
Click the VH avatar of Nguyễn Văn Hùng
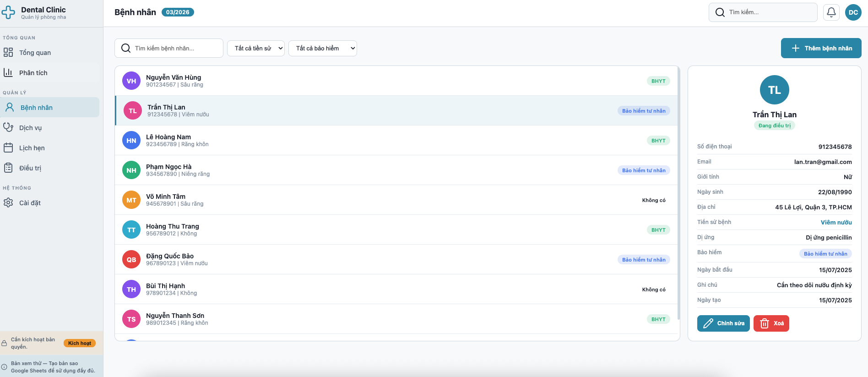[x=131, y=81]
